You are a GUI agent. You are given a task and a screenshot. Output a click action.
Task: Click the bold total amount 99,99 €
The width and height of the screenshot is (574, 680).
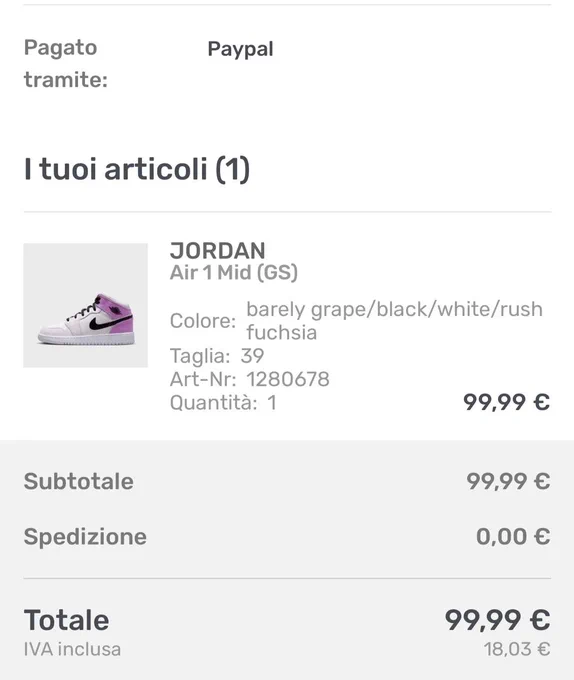[497, 620]
